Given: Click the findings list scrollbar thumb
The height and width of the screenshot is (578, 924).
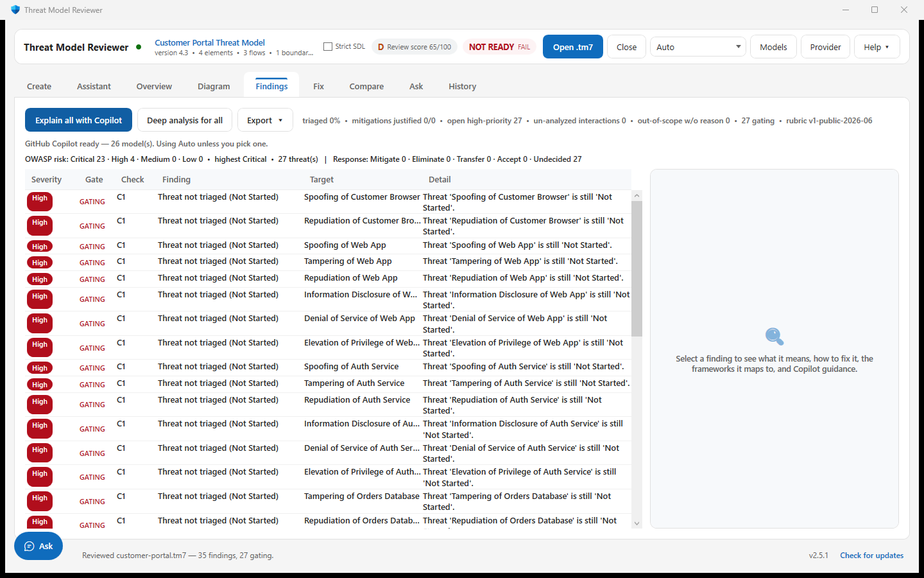Looking at the screenshot, I should point(637,269).
